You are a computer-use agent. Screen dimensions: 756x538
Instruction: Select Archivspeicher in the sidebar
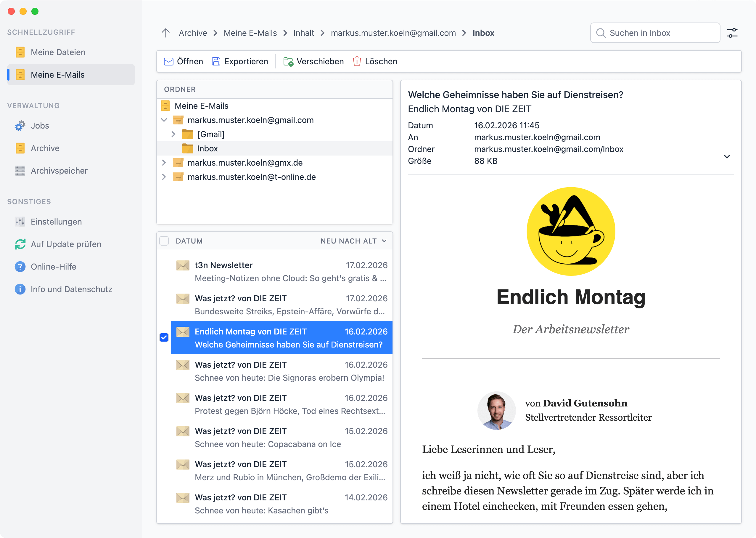[59, 171]
